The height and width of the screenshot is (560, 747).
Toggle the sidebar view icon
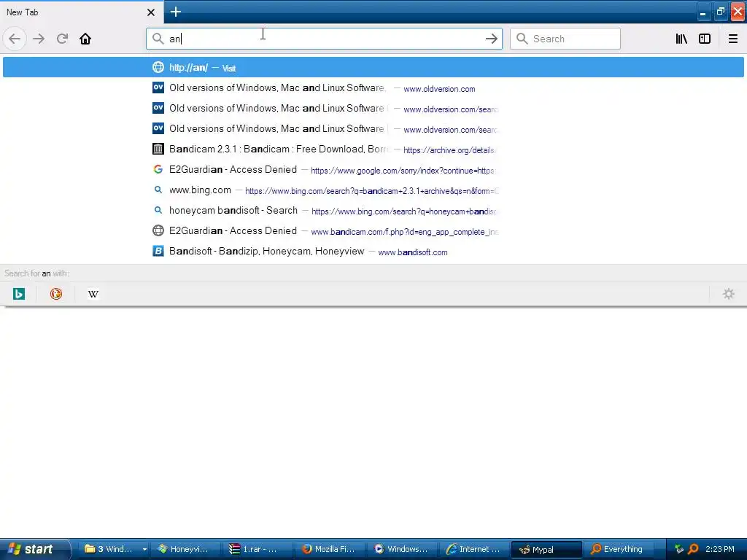pos(705,39)
